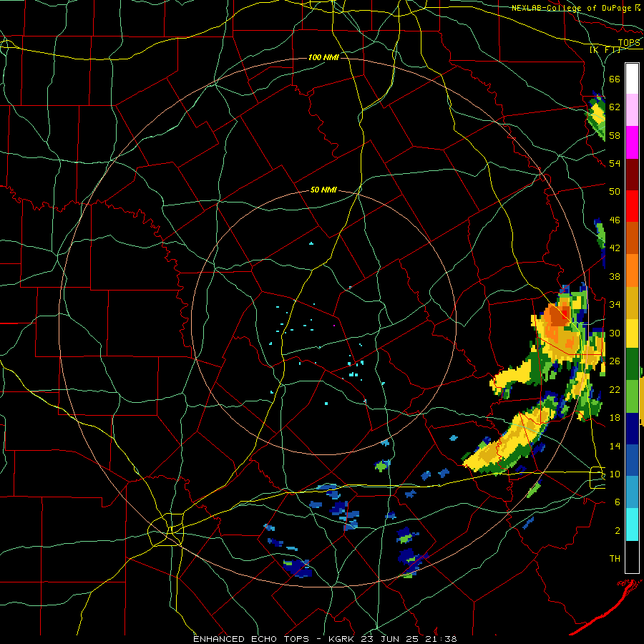Click the "[K FT]" units label
This screenshot has height=644, width=644.
click(x=605, y=49)
